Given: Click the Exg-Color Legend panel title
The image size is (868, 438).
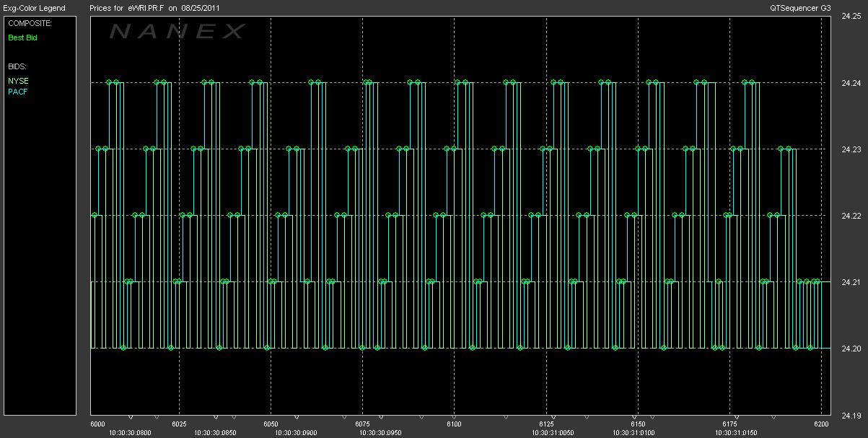Looking at the screenshot, I should click(34, 8).
